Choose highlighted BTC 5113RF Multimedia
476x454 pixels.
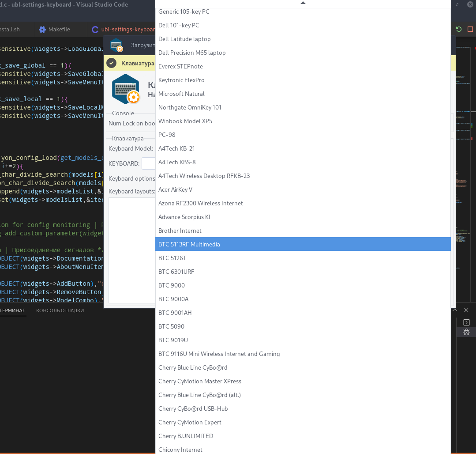(303, 244)
